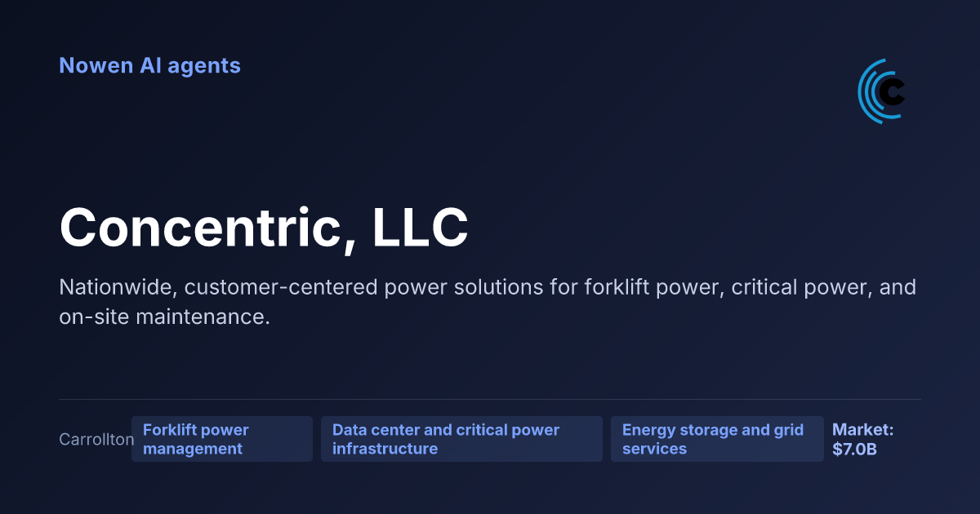Click Data center and critical power infrastructure tag
This screenshot has height=514, width=980.
[461, 439]
